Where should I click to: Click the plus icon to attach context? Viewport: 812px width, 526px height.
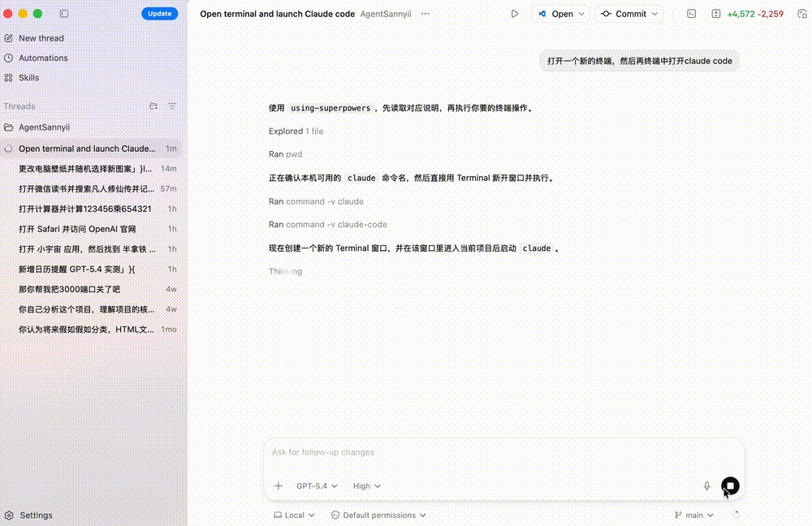coord(279,485)
